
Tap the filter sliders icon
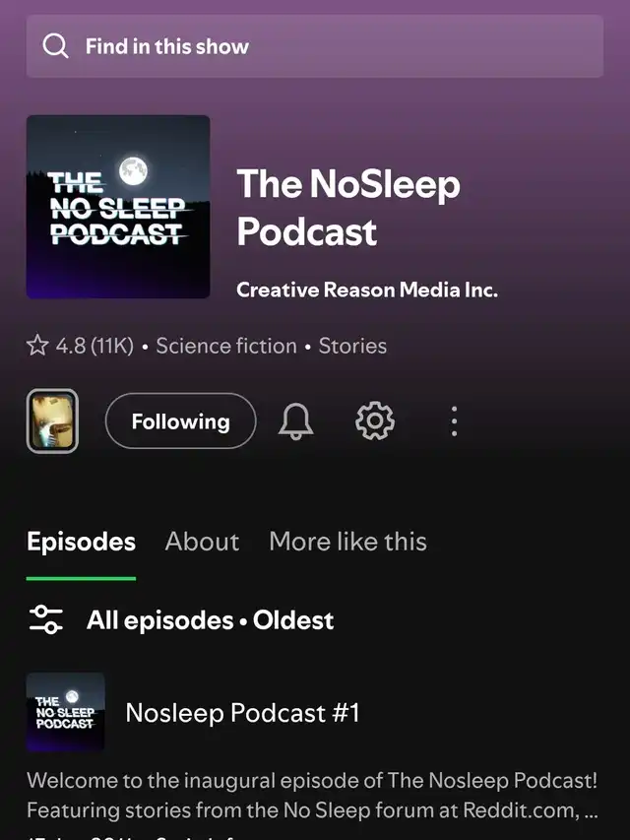point(45,619)
